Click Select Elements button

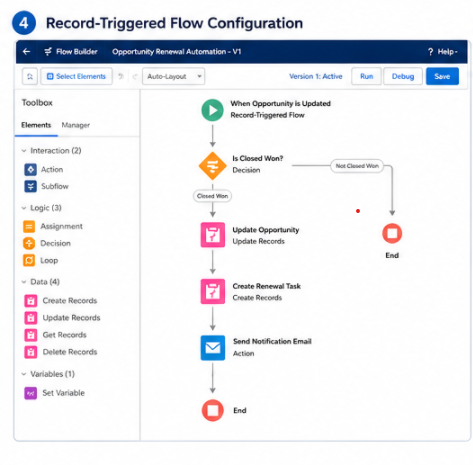76,77
